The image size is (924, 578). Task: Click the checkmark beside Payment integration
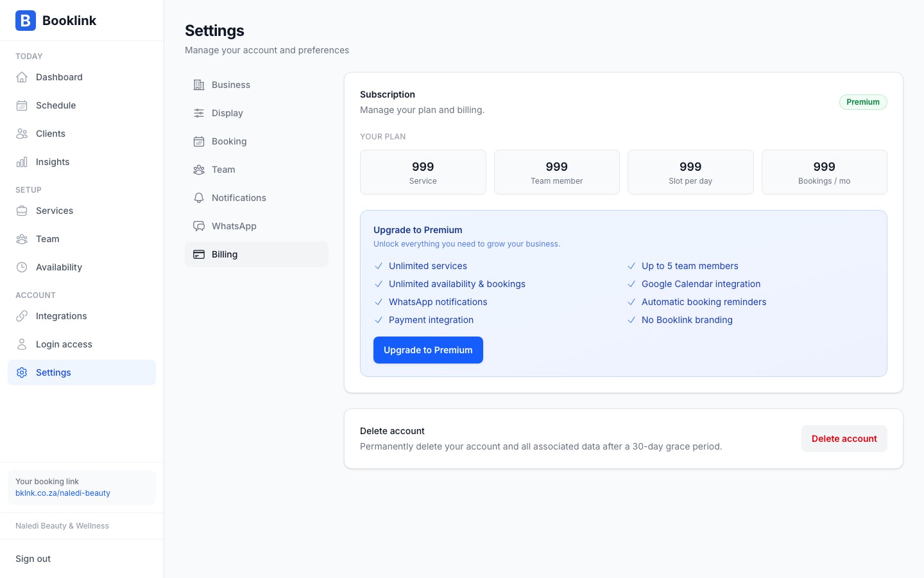[x=379, y=320]
